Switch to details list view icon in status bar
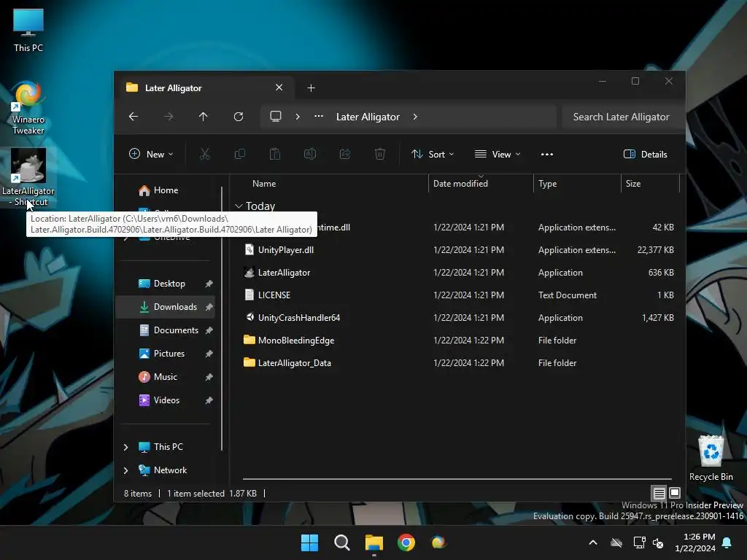747x560 pixels. point(659,493)
